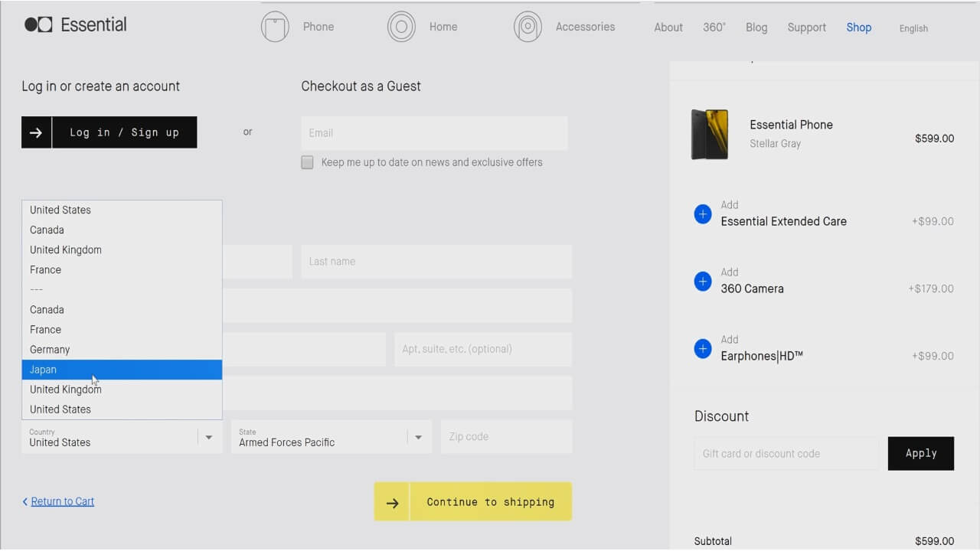Go to the Support page
980x551 pixels.
click(x=806, y=28)
